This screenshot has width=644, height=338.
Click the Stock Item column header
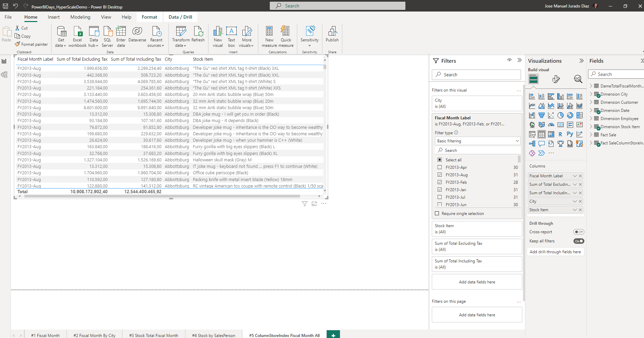point(203,59)
